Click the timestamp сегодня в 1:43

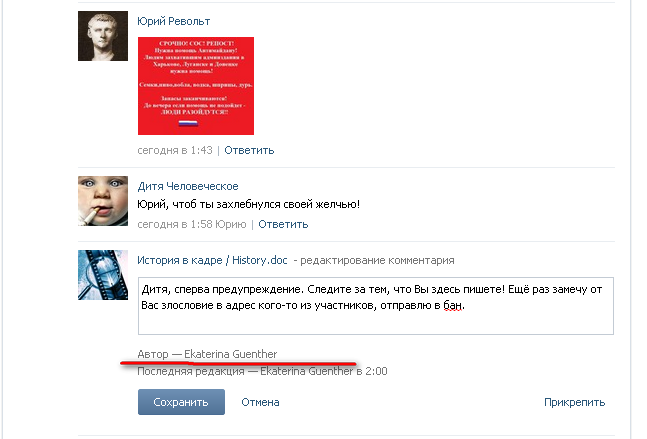pos(175,150)
